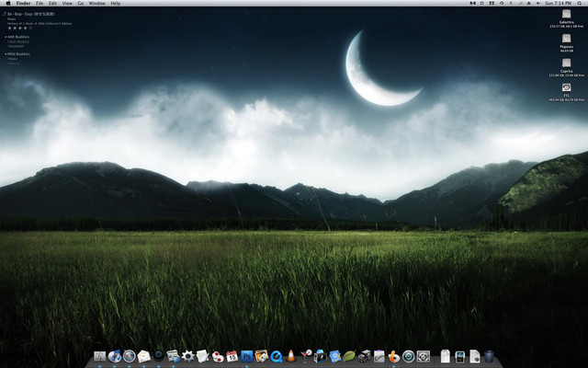Open the Pegasus drive icon
The image size is (588, 368).
coord(566,40)
